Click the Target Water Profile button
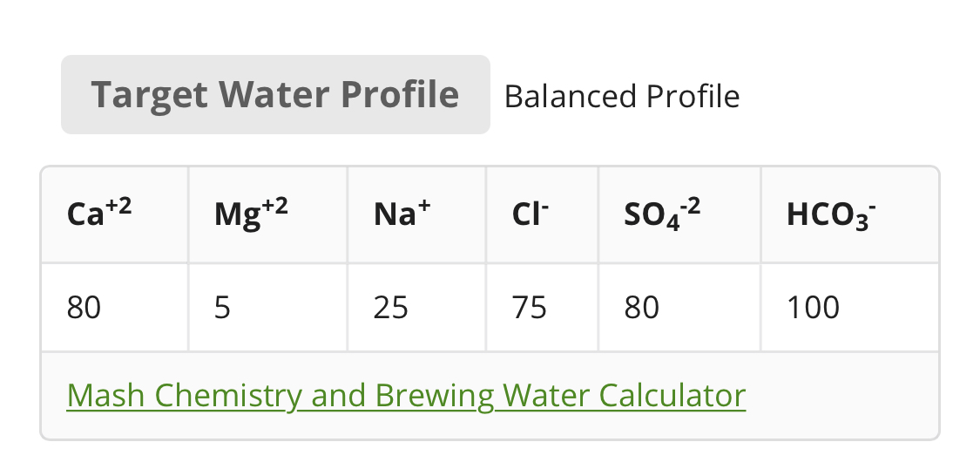This screenshot has height=476, width=980. (x=275, y=94)
